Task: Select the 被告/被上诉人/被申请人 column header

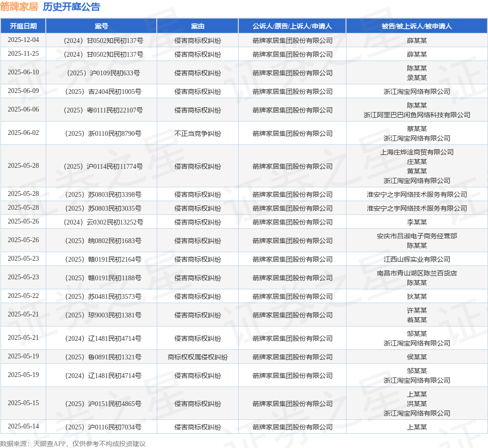Action: click(x=417, y=26)
